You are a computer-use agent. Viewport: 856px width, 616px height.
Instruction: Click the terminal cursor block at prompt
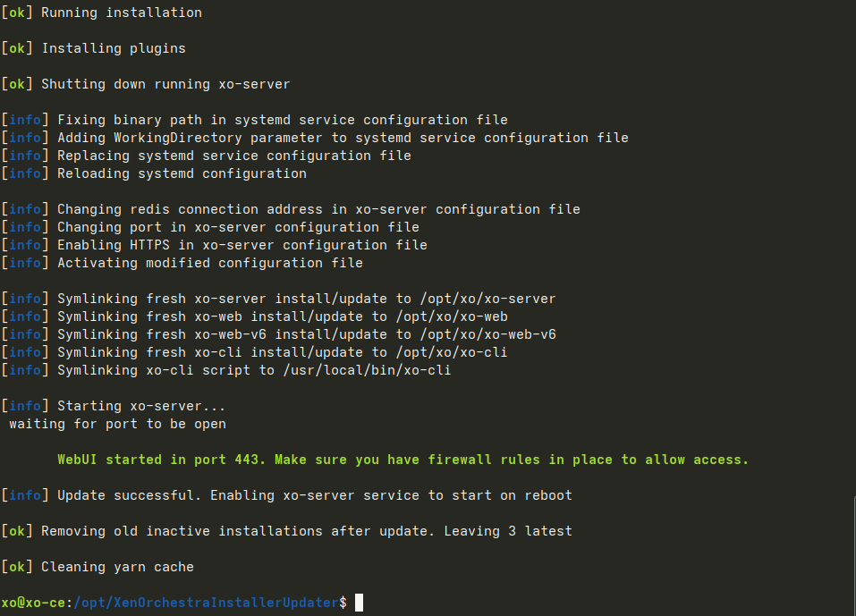(x=359, y=603)
